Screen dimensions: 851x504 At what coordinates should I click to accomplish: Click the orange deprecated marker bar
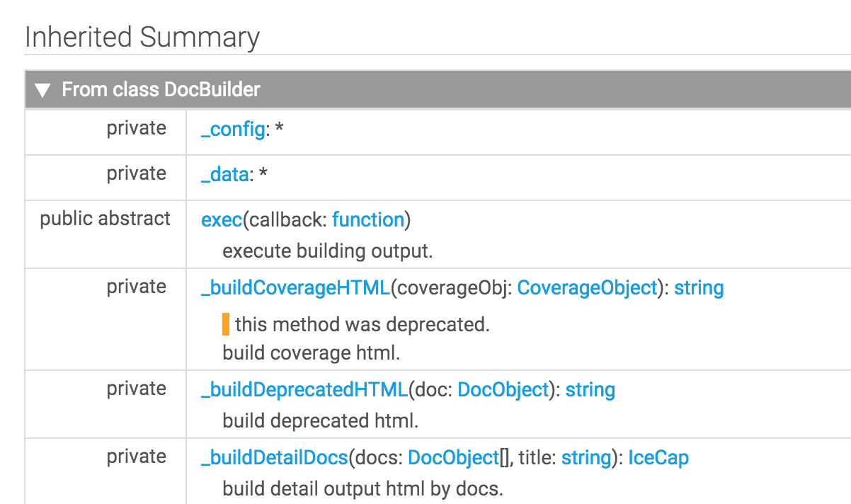(x=226, y=325)
